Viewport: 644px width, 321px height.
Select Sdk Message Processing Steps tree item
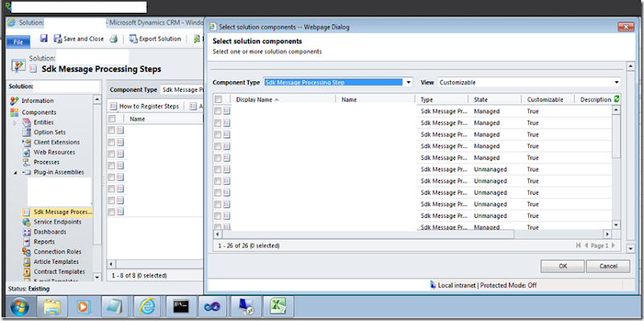click(x=57, y=212)
